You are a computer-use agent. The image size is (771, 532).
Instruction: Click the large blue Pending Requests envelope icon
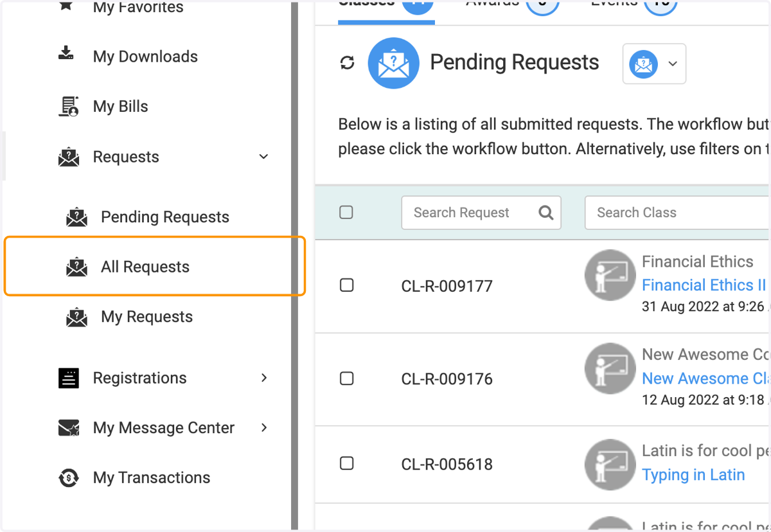[x=393, y=63]
